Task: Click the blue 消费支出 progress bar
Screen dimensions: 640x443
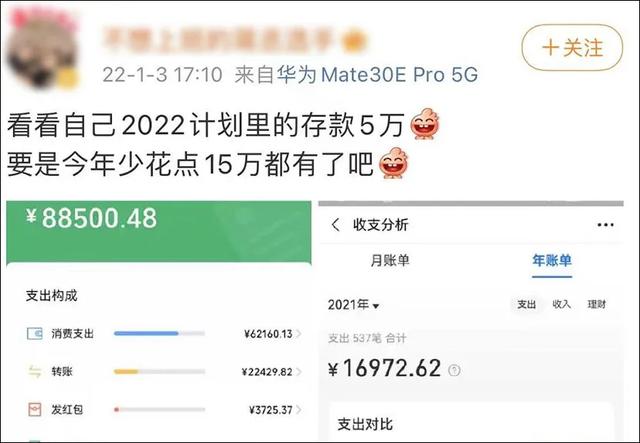Action: tap(159, 334)
